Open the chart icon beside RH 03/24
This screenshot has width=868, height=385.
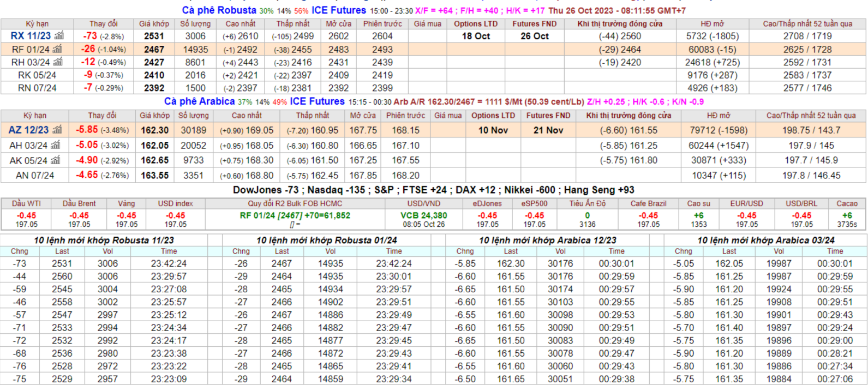(58, 62)
